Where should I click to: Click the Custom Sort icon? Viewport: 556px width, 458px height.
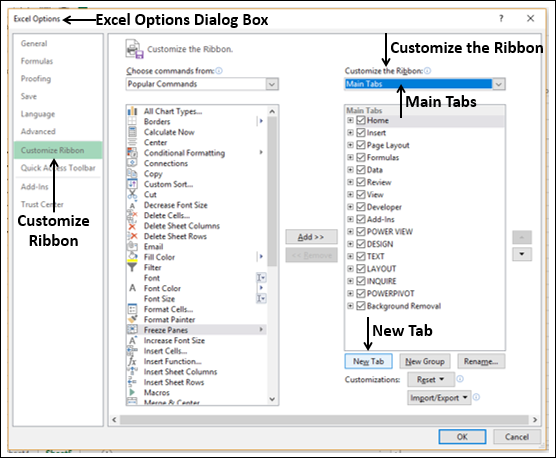pyautogui.click(x=132, y=184)
